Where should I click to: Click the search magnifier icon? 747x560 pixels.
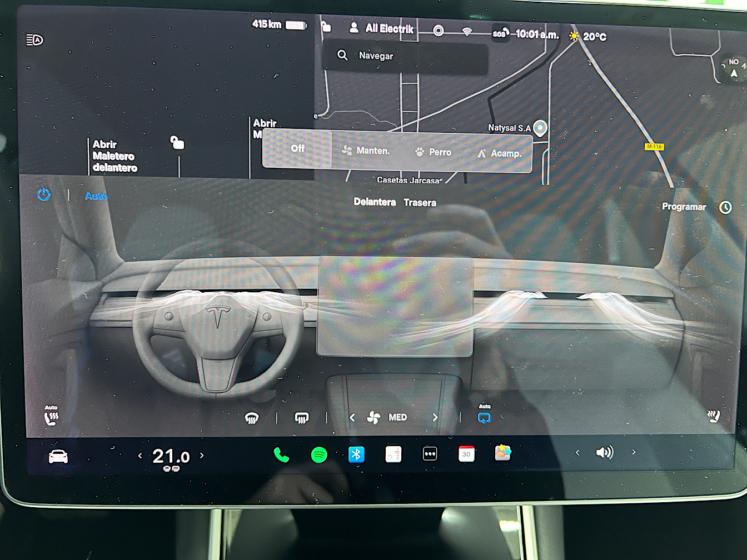(x=342, y=55)
